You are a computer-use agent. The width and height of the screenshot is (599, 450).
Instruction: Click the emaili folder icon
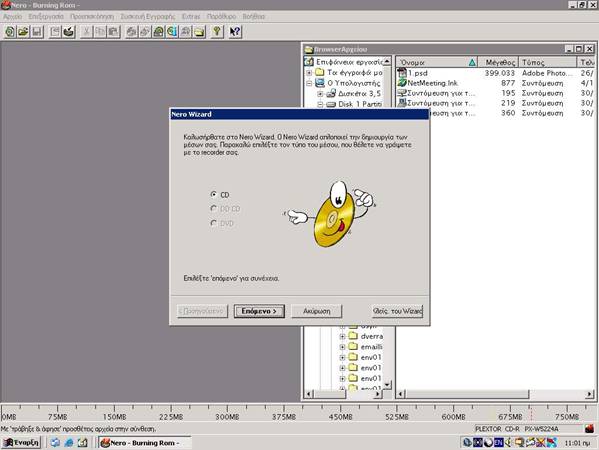[x=353, y=346]
